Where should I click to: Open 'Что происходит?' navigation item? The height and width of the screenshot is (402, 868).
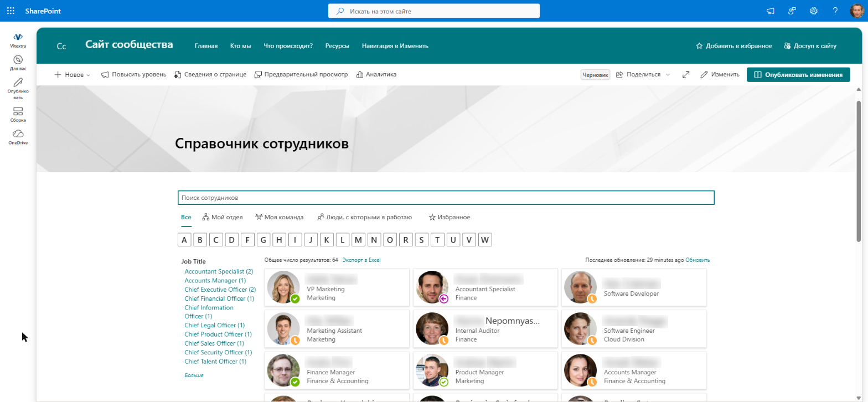[x=288, y=46]
